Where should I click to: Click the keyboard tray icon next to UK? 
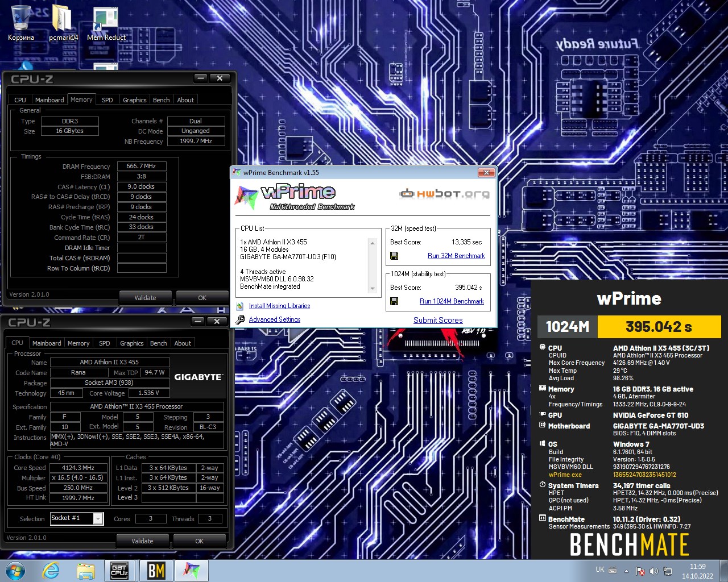pyautogui.click(x=613, y=571)
